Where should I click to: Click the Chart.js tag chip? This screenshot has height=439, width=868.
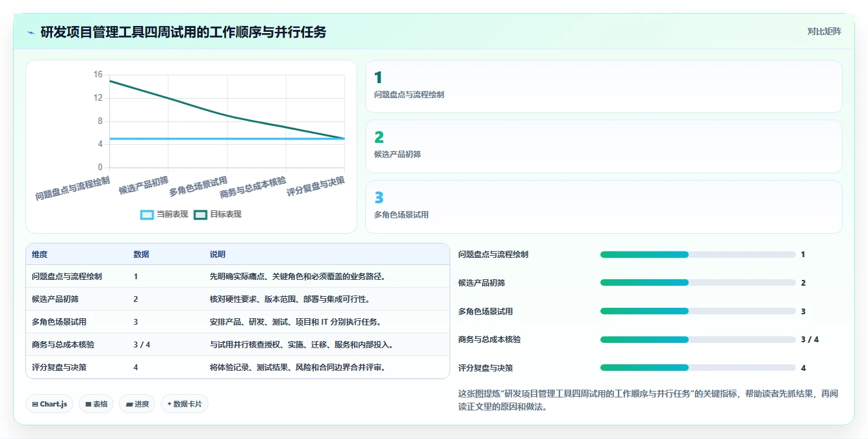(49, 404)
